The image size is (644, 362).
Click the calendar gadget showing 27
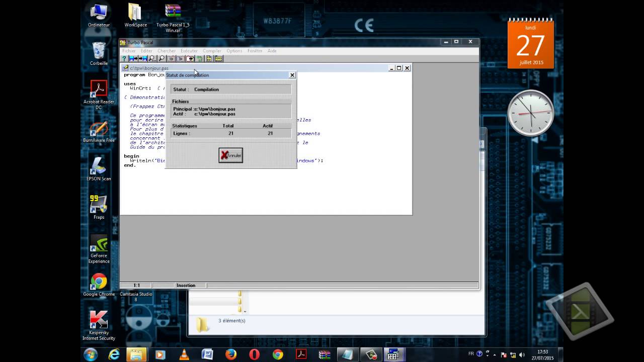coord(531,44)
